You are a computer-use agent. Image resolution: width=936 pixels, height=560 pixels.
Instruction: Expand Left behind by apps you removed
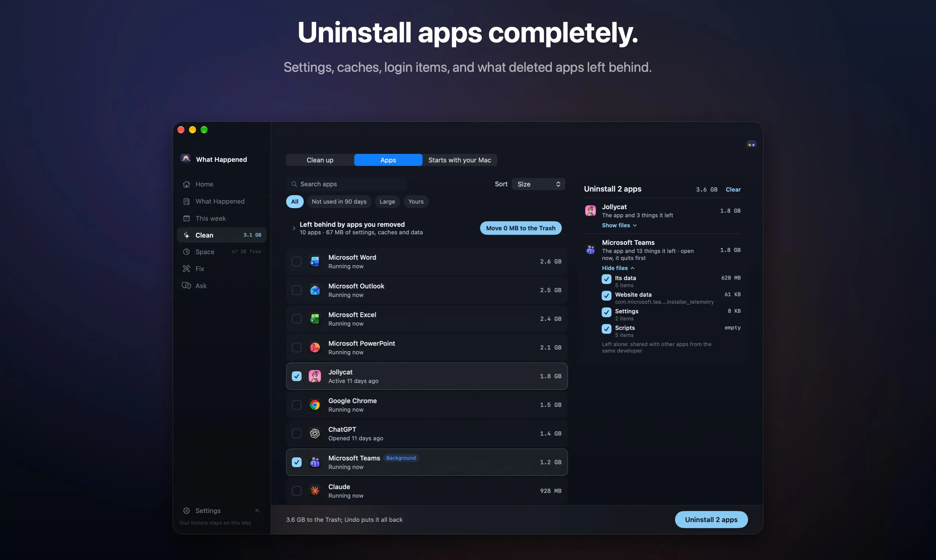pyautogui.click(x=294, y=228)
